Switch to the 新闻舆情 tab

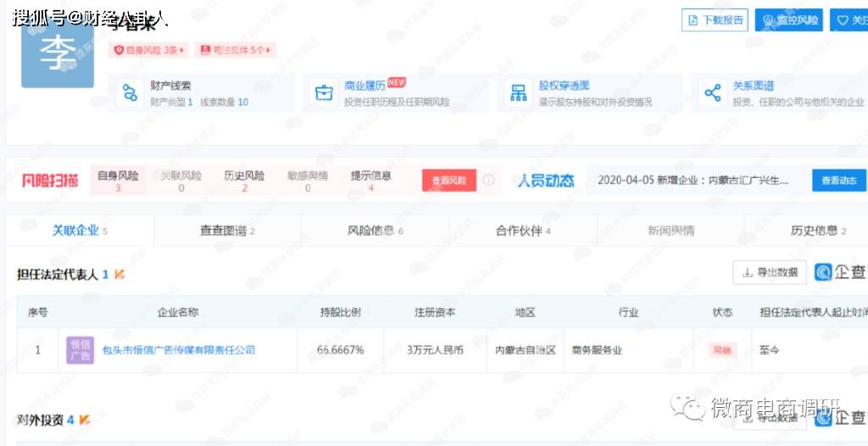point(671,231)
